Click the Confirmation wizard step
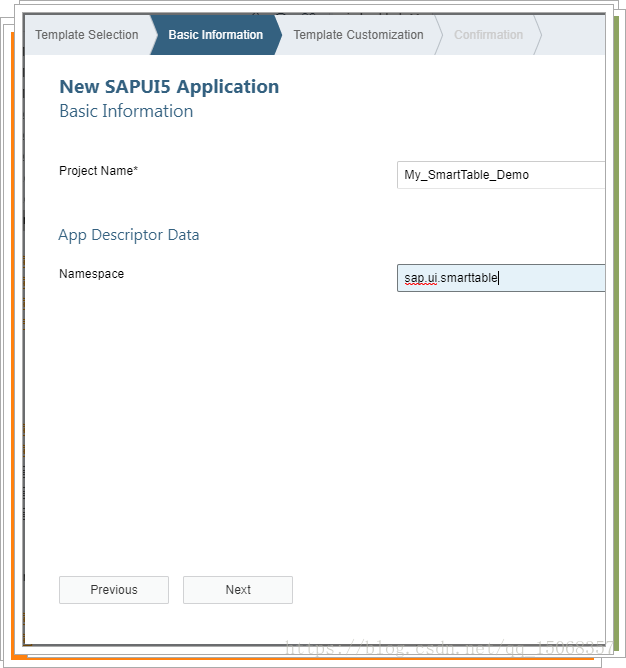This screenshot has width=626, height=668. [x=488, y=35]
